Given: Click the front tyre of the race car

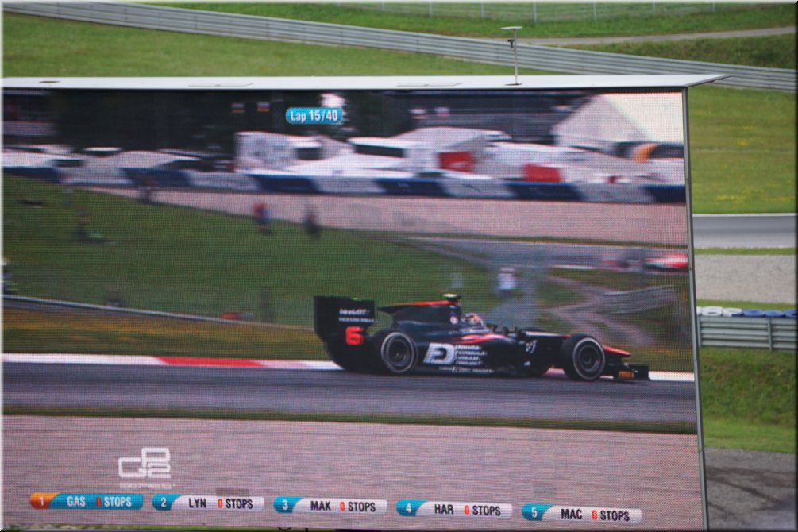Looking at the screenshot, I should click(584, 358).
